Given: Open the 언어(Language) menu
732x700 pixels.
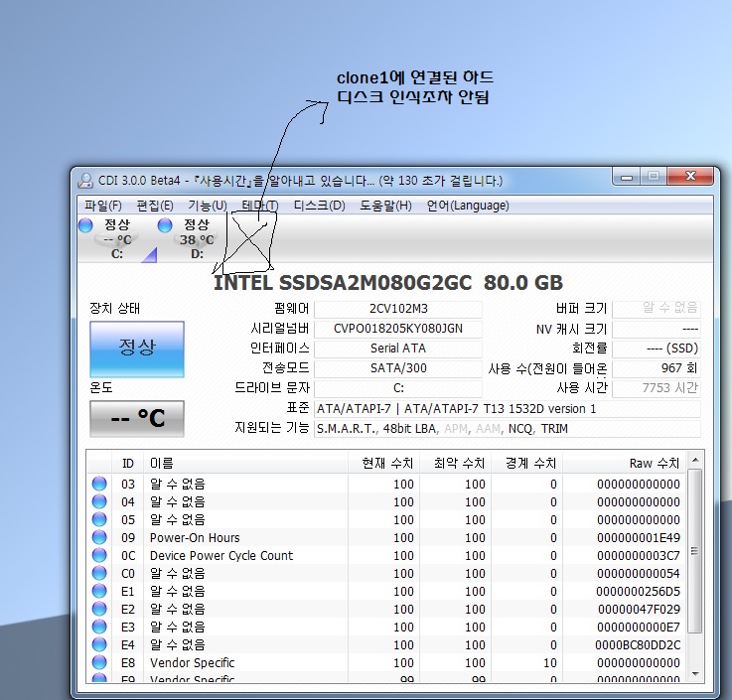Looking at the screenshot, I should (x=468, y=206).
